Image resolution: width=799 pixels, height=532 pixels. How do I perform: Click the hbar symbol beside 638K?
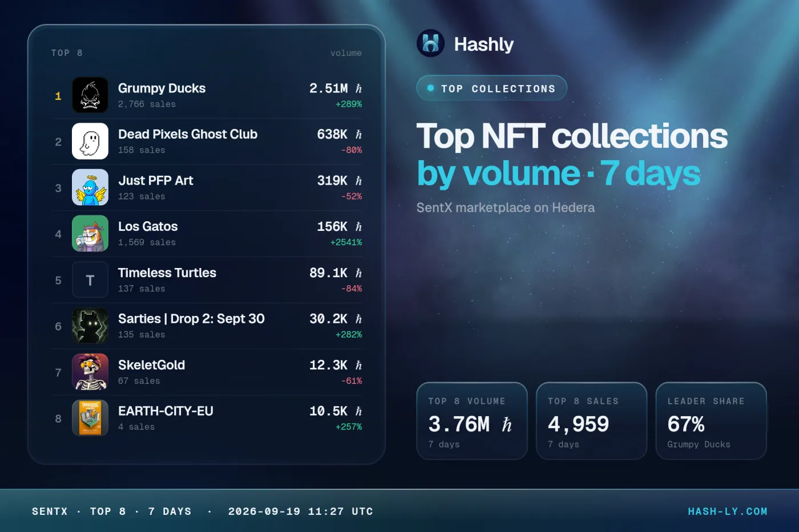[x=358, y=135]
